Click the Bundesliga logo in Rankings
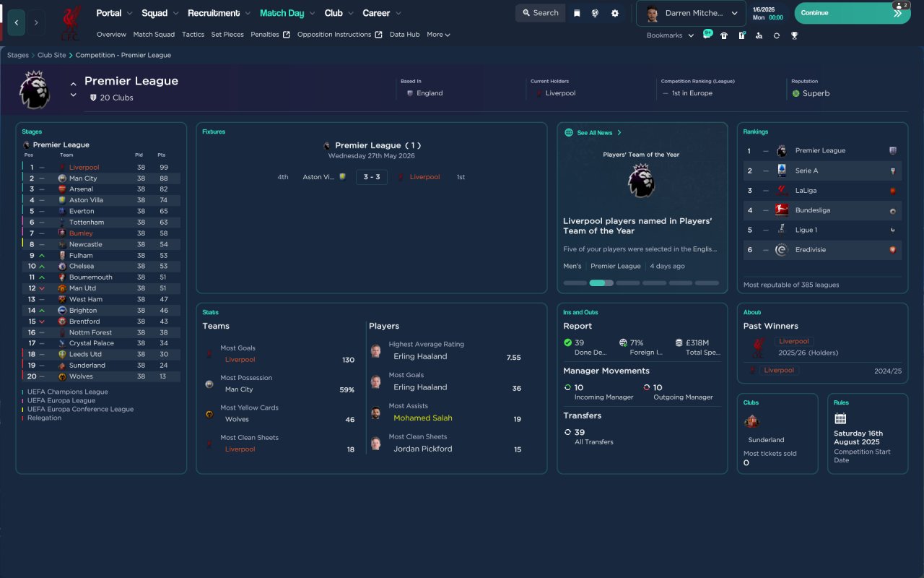The image size is (924, 578). click(782, 210)
